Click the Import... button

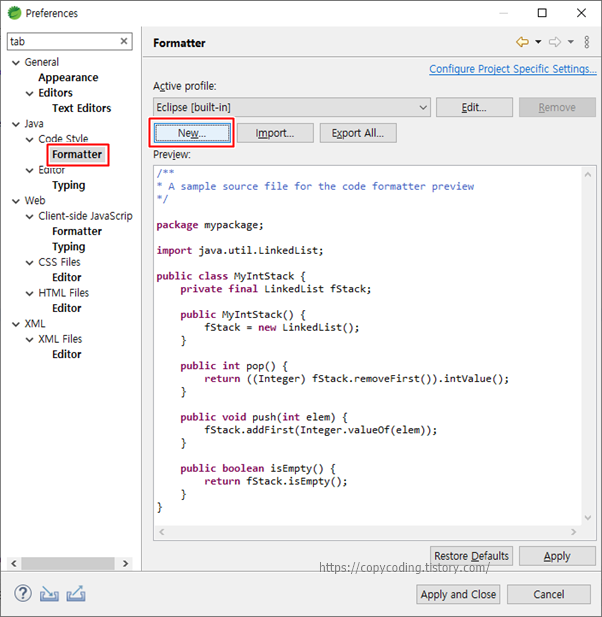click(275, 133)
